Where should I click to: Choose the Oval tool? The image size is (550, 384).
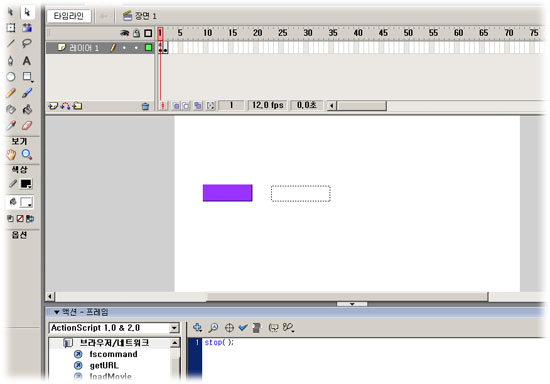click(11, 77)
